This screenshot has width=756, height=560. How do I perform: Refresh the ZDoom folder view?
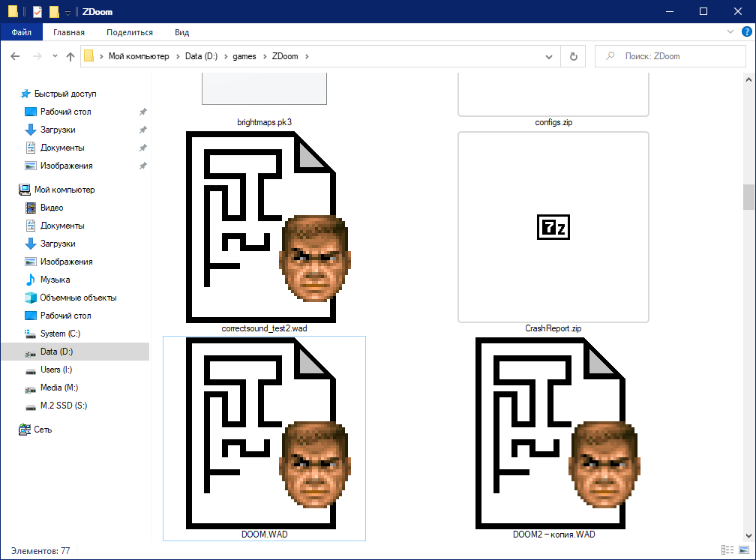pyautogui.click(x=573, y=56)
